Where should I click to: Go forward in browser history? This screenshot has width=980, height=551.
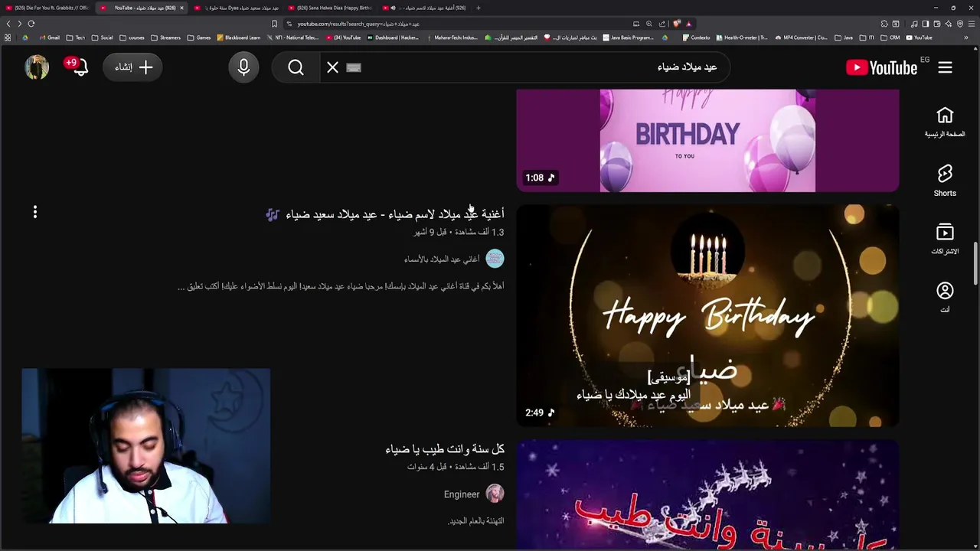tap(20, 24)
